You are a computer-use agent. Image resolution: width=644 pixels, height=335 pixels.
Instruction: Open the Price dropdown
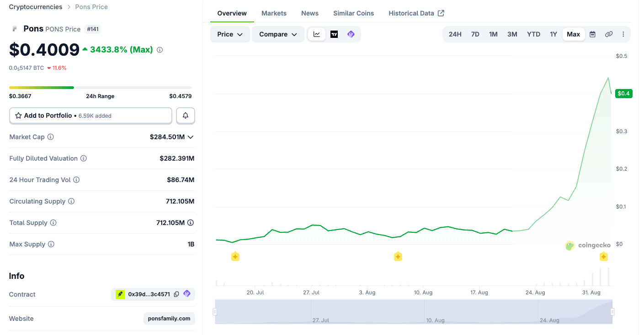[x=230, y=34]
